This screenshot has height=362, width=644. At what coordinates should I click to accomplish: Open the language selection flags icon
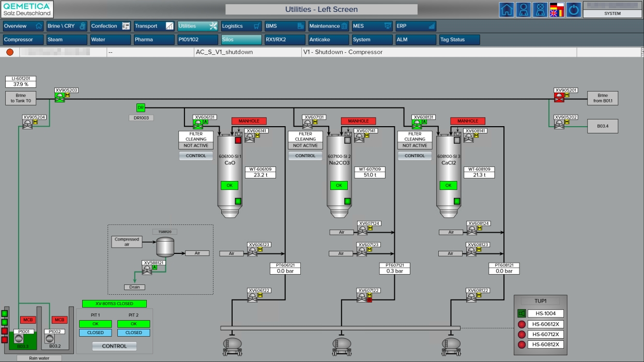pyautogui.click(x=557, y=10)
